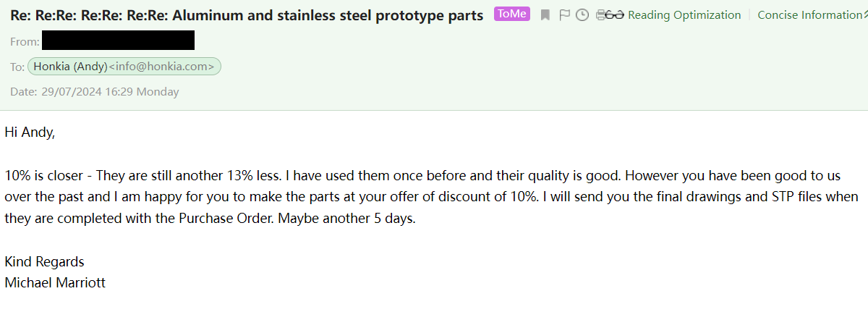Open the Reading Optimization text link

684,14
